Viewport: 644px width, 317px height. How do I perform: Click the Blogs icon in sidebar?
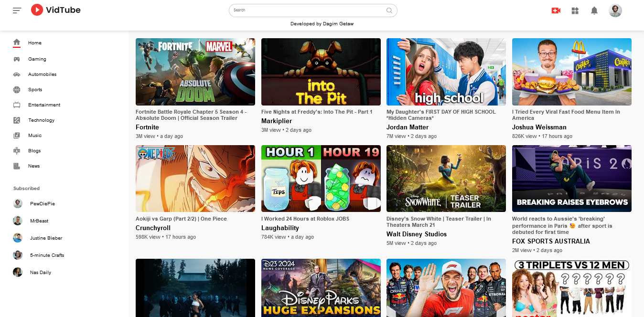tap(17, 151)
